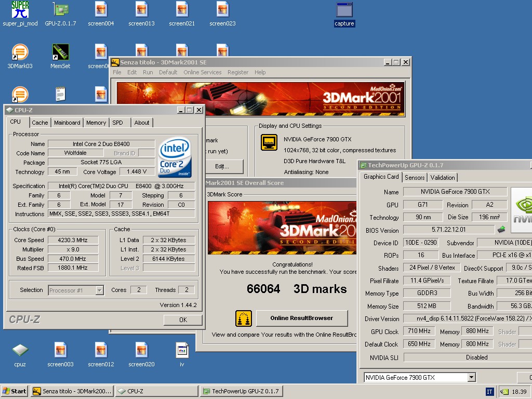The width and height of the screenshot is (532, 399).
Task: Click the NVIDIA tray icon in system tray
Action: (504, 392)
